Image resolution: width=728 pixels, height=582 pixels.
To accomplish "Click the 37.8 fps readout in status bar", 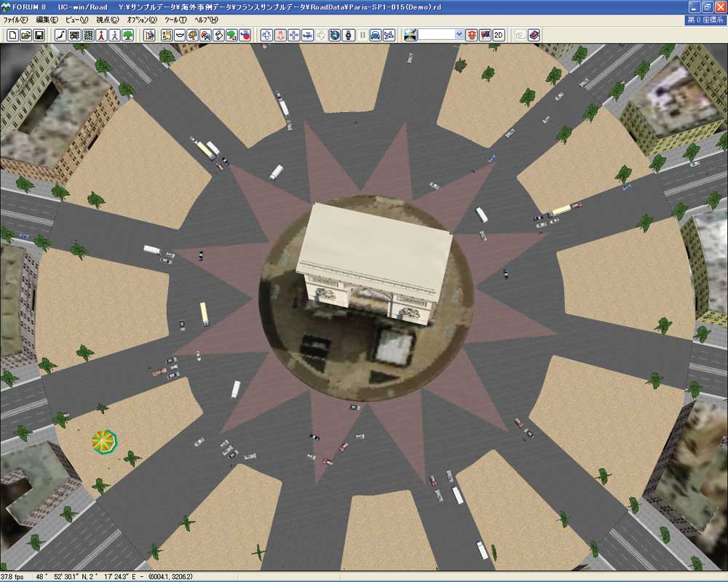I will click(13, 577).
